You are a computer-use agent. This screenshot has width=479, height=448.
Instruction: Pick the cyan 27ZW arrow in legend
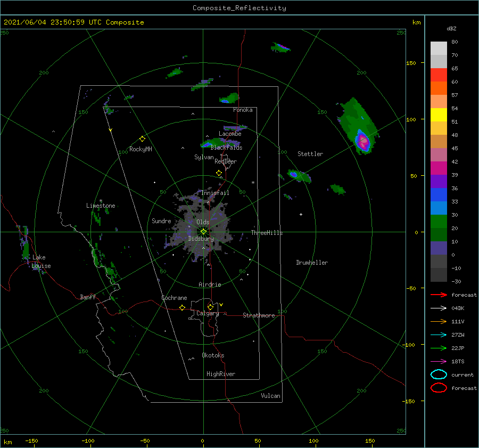(439, 335)
